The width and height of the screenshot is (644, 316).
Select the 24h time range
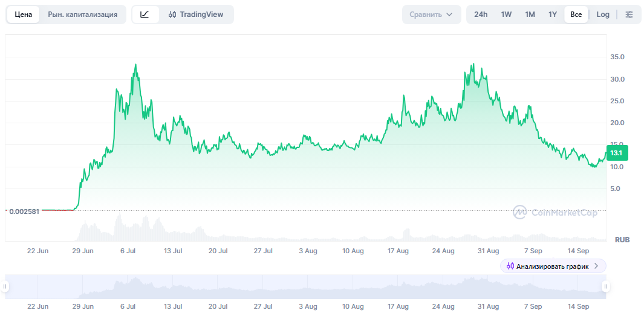(x=481, y=15)
